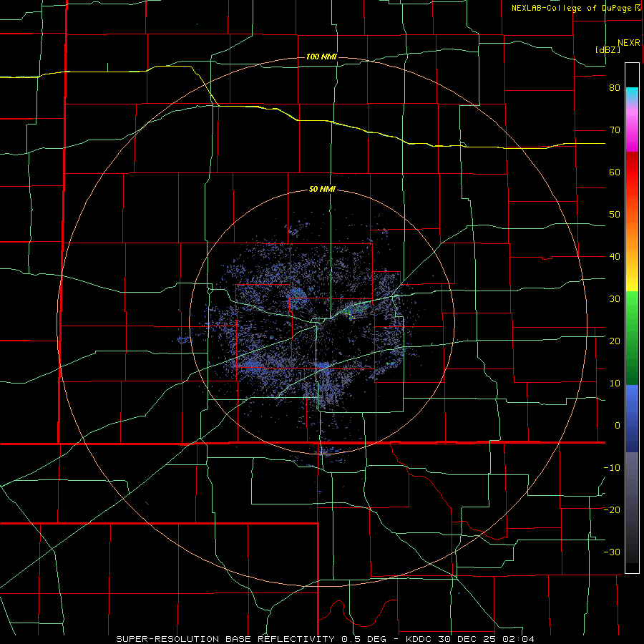Click the orange segment of the color bar
Screen dimensions: 644x644
click(x=632, y=234)
